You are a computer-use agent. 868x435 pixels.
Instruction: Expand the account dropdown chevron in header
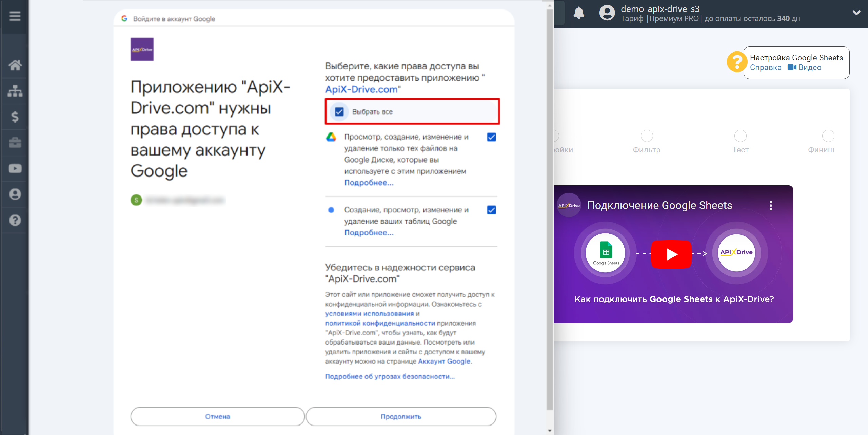(x=856, y=13)
